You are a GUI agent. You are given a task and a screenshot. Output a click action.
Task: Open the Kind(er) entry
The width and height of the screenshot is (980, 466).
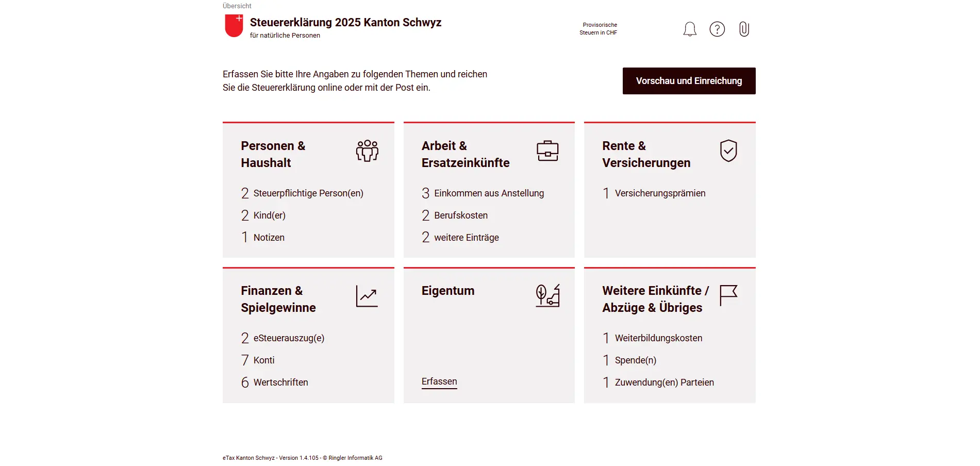(270, 215)
